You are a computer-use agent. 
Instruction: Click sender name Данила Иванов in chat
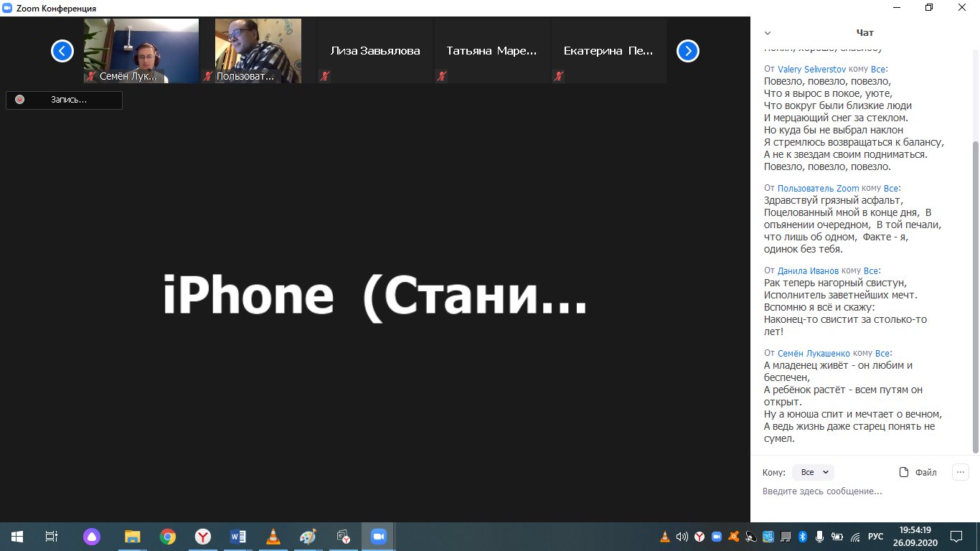tap(808, 271)
